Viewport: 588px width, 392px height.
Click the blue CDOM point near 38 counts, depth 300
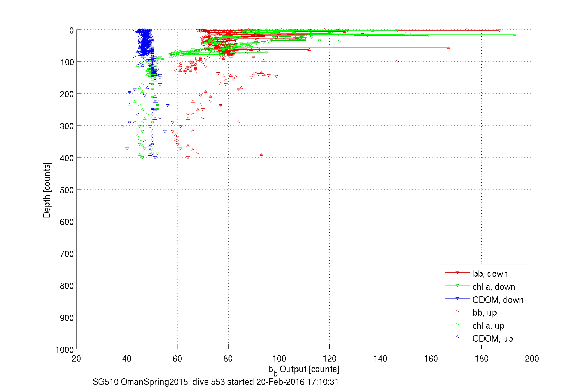(122, 126)
